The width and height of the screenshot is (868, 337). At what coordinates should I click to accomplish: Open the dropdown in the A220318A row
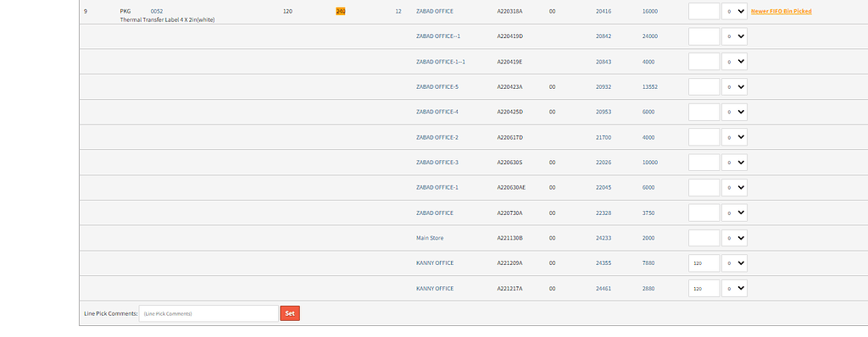[735, 11]
